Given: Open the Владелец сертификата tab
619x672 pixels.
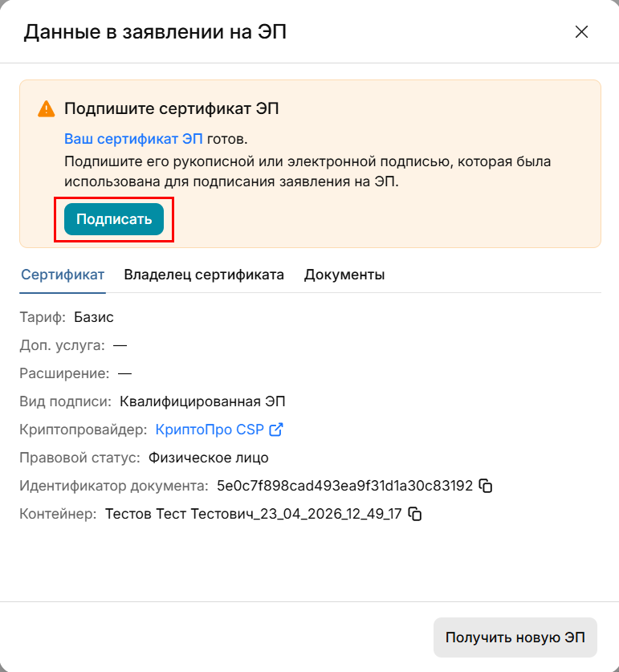Looking at the screenshot, I should pyautogui.click(x=204, y=275).
